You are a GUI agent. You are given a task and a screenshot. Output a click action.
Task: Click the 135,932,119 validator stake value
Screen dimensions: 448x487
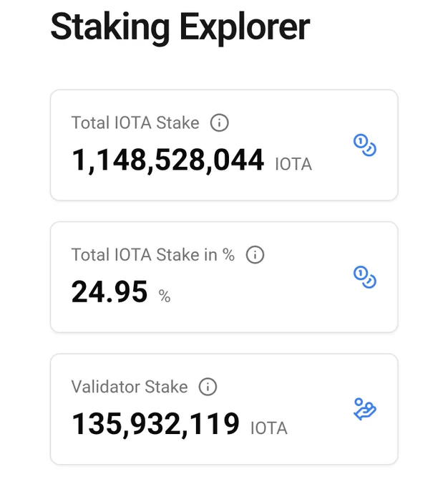point(155,424)
